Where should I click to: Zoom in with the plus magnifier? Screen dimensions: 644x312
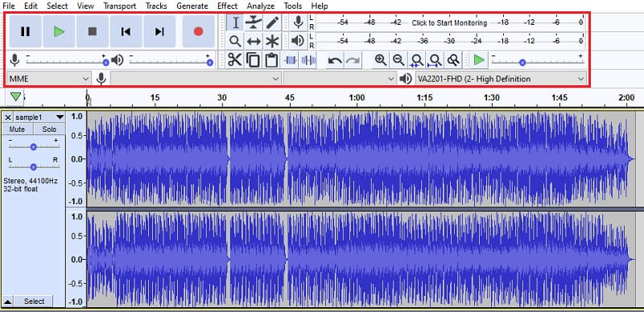[x=381, y=60]
